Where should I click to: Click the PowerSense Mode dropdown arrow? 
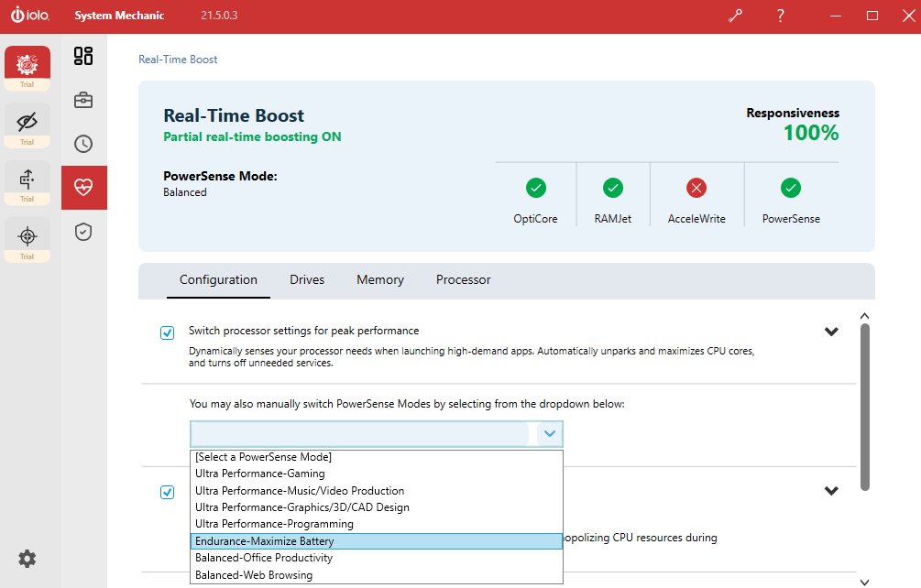[549, 433]
